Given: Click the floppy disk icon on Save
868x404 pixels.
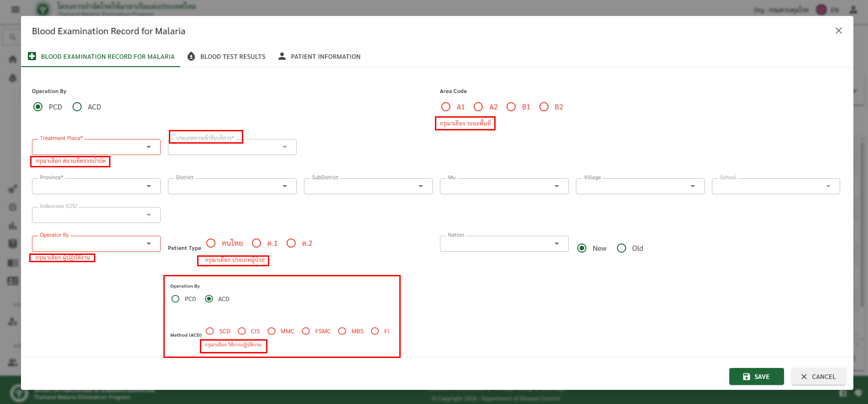Looking at the screenshot, I should pos(747,377).
